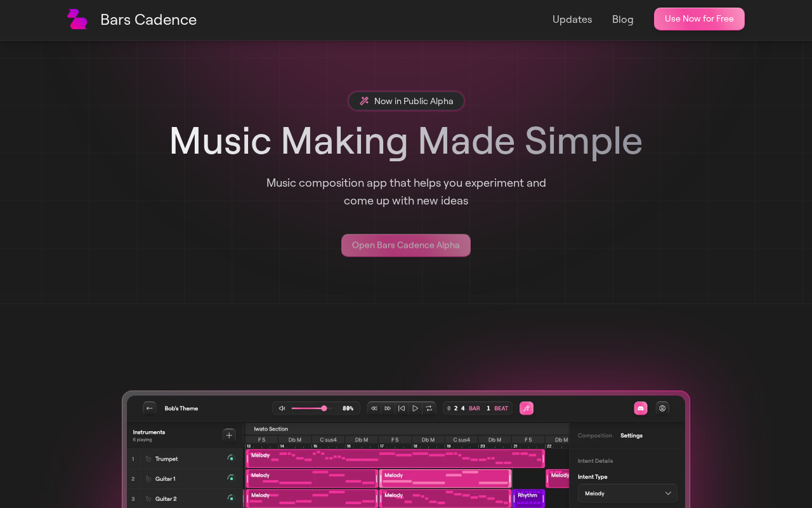Switch to the Composition tab
The image size is (812, 508).
click(594, 436)
